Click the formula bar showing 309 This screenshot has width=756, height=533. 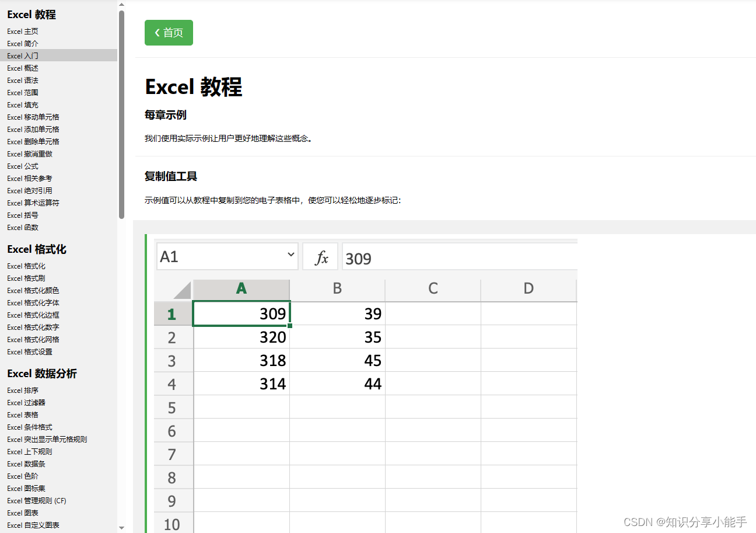(x=460, y=257)
